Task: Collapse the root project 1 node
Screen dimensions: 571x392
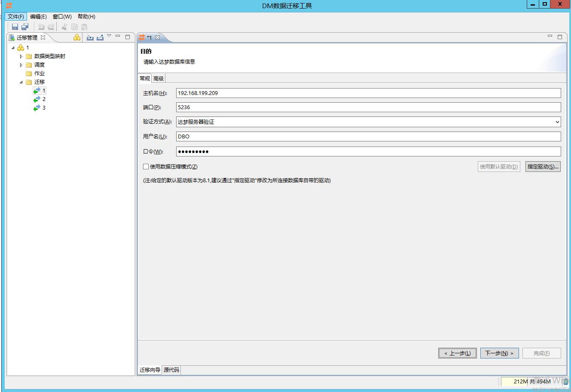Action: (x=13, y=48)
